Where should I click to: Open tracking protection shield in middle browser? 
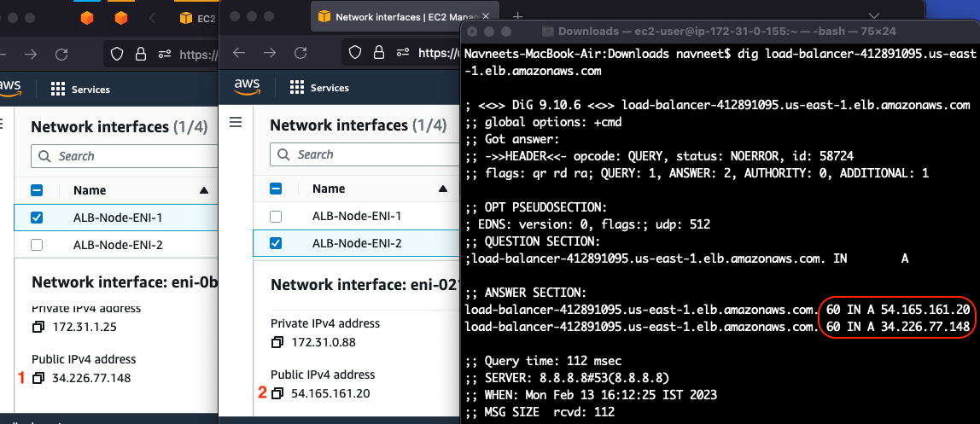pyautogui.click(x=356, y=53)
